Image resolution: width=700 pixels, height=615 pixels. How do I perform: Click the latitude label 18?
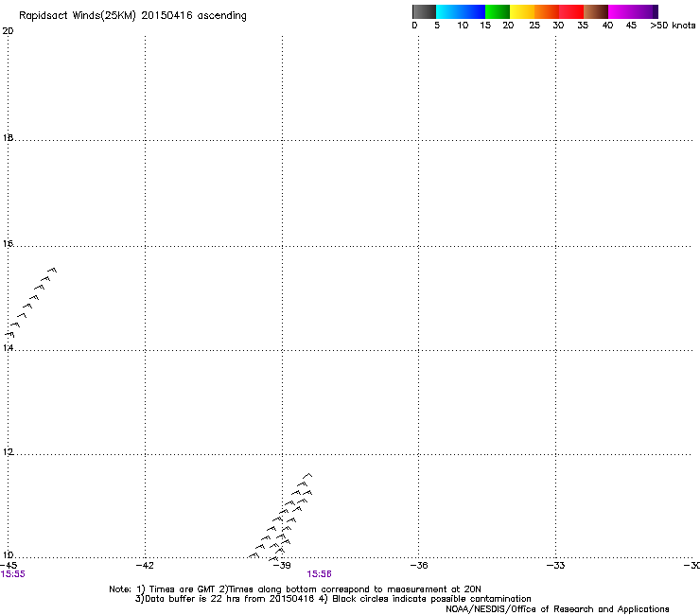coord(8,137)
